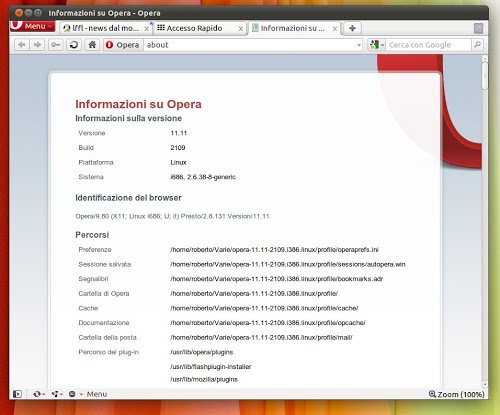500x415 pixels.
Task: Switch to the lffl news tab
Action: [x=102, y=28]
